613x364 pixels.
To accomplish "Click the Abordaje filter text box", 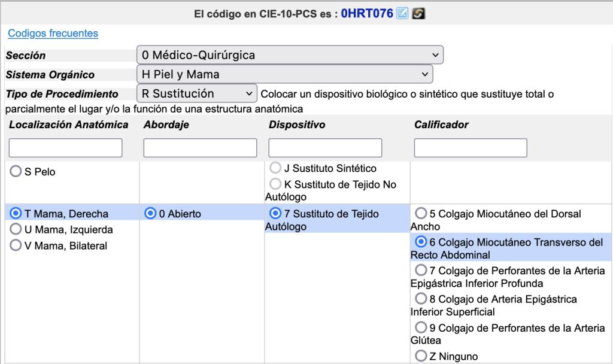I will point(200,148).
